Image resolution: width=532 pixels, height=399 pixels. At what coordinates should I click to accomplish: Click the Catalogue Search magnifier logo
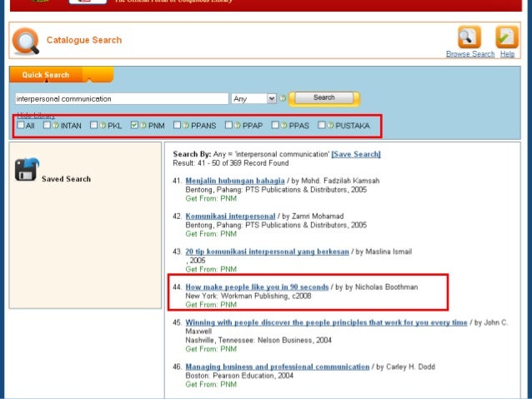coord(26,41)
